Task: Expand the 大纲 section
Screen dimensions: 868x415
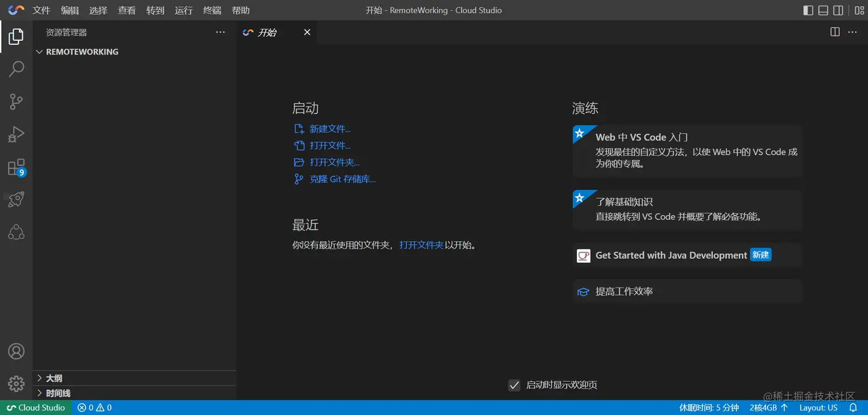Action: pos(134,378)
